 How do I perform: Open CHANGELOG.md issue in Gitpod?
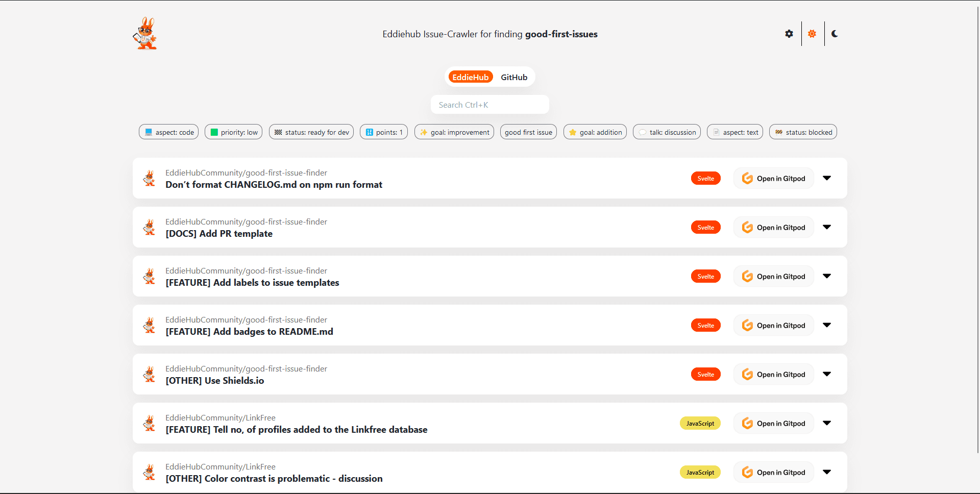[773, 178]
